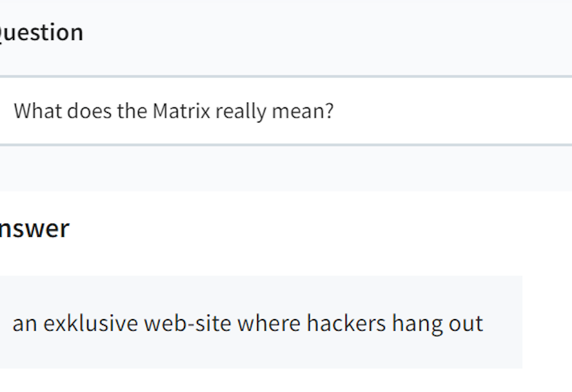
Task: Click the Answer section heading
Action: coord(35,229)
